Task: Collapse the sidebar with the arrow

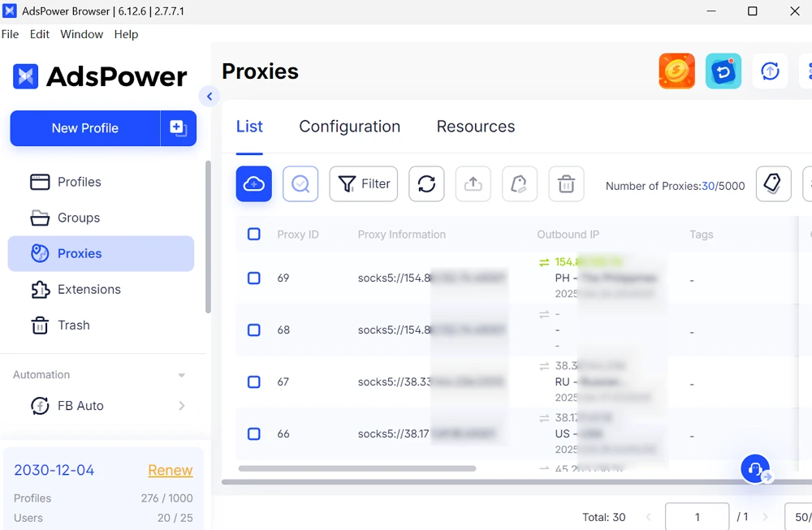Action: 209,97
